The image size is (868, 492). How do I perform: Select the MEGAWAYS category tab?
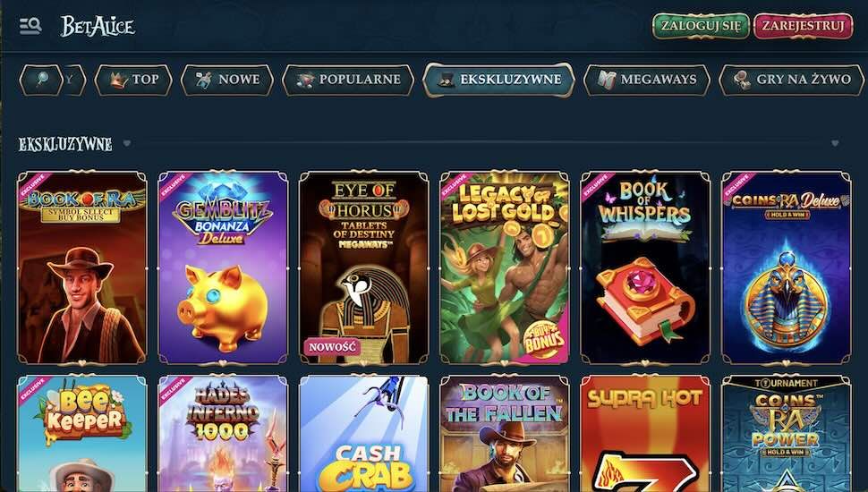(647, 80)
